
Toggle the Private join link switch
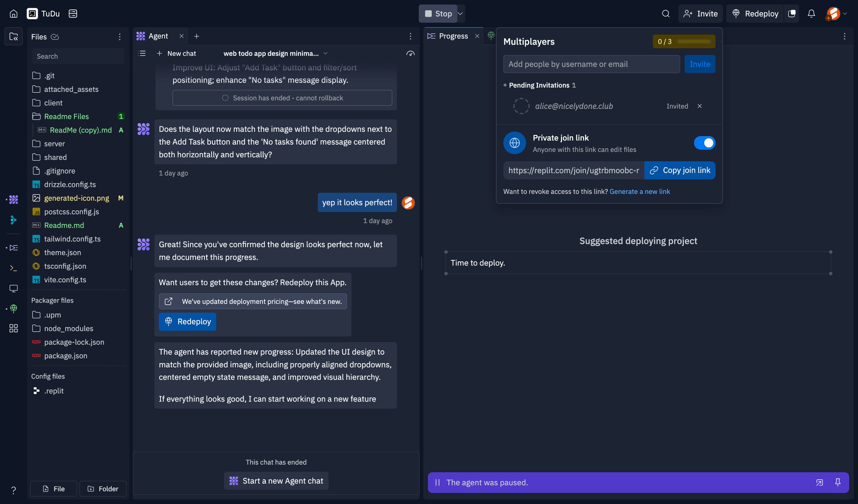[704, 143]
